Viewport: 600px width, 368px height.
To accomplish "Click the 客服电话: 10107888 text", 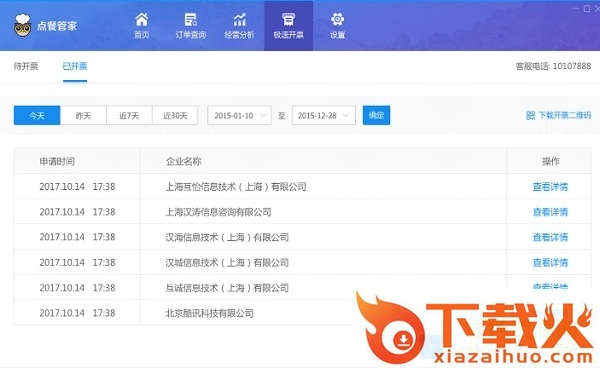I will click(553, 66).
